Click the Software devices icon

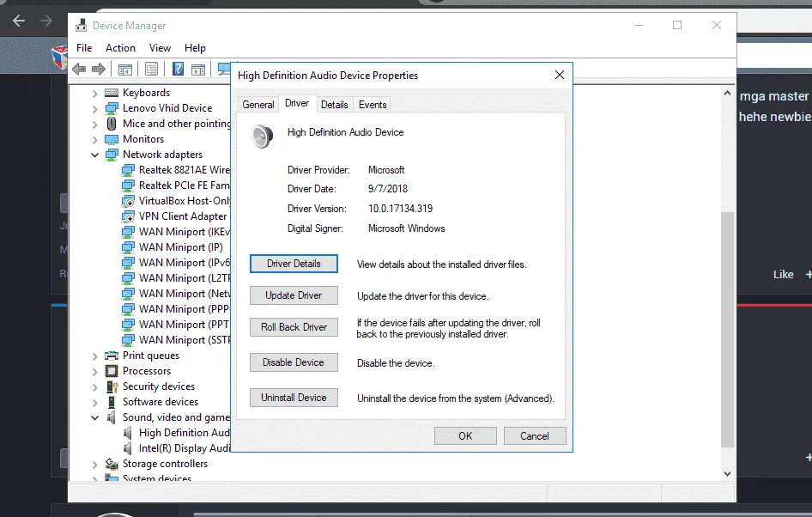click(x=112, y=402)
